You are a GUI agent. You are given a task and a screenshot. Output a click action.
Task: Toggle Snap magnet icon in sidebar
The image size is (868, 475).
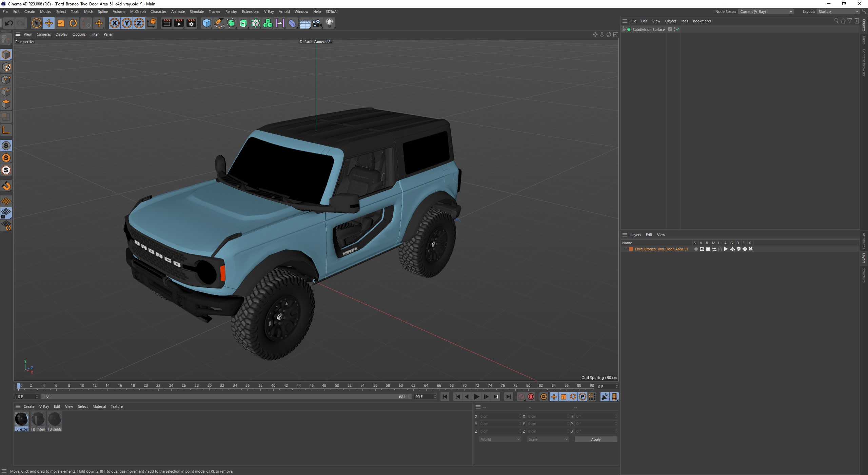coord(6,186)
